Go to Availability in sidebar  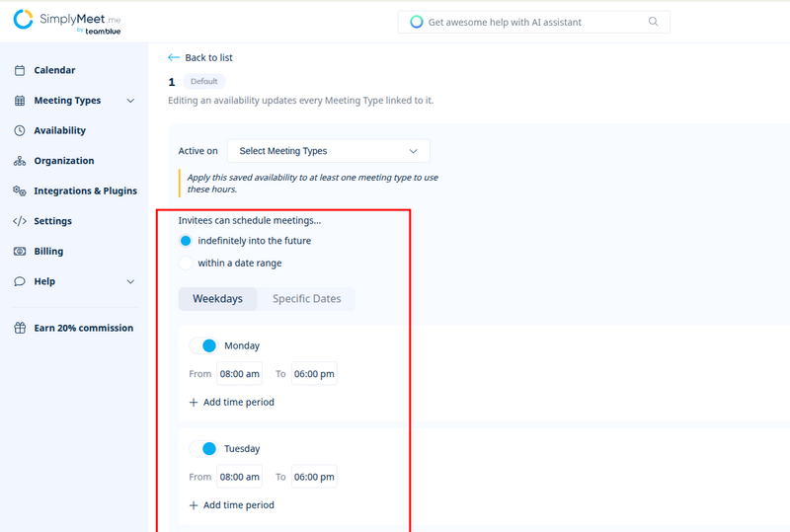coord(60,130)
